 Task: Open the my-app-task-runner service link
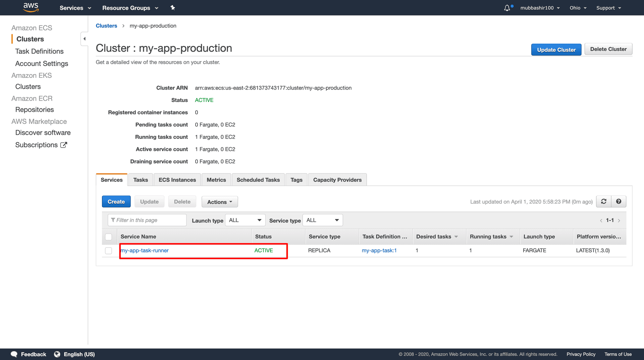(x=145, y=251)
